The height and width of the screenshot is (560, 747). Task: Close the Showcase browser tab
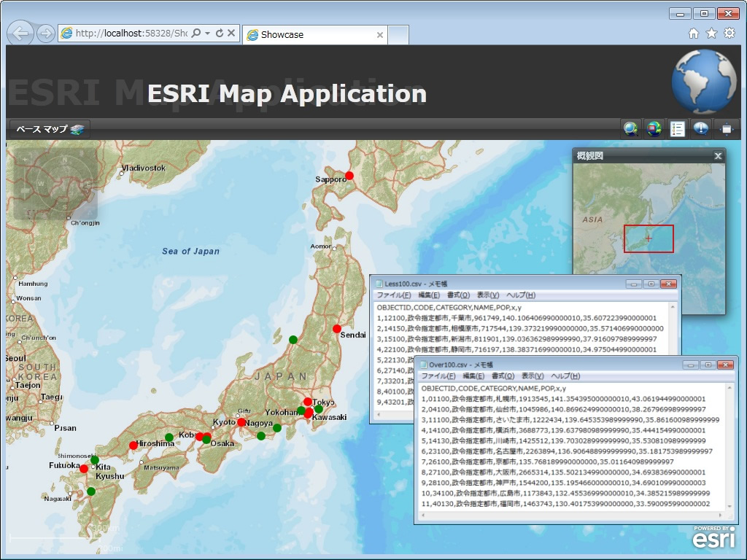coord(379,35)
